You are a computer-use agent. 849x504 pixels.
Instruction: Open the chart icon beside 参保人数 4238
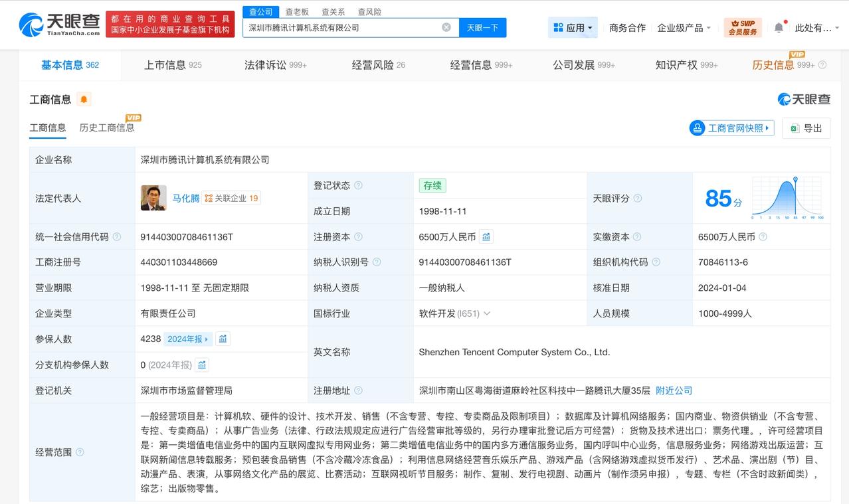point(223,339)
